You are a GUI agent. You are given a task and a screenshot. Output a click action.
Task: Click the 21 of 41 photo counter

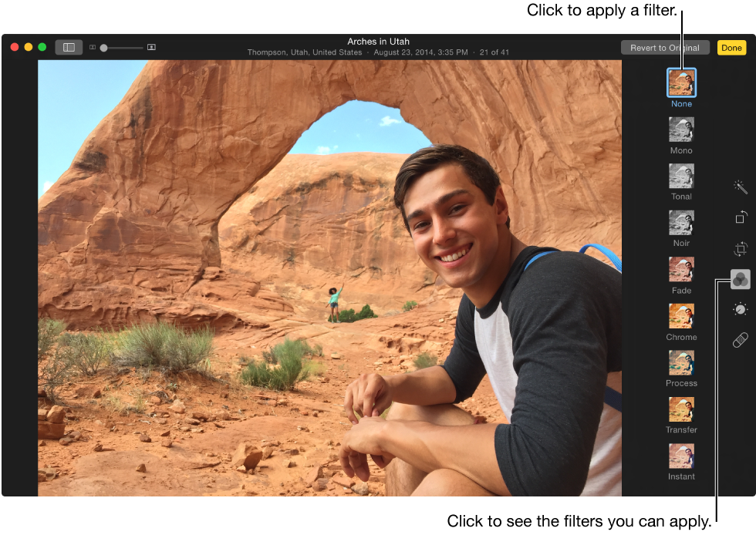(494, 52)
